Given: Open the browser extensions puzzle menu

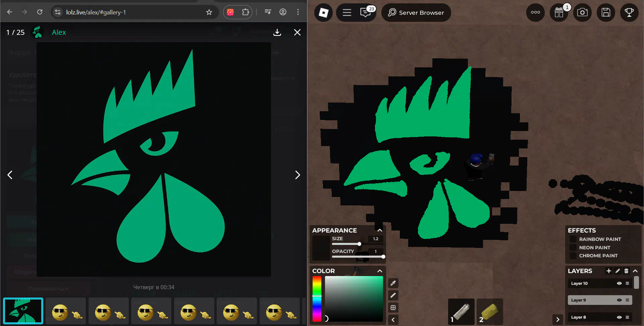Looking at the screenshot, I should pyautogui.click(x=245, y=12).
